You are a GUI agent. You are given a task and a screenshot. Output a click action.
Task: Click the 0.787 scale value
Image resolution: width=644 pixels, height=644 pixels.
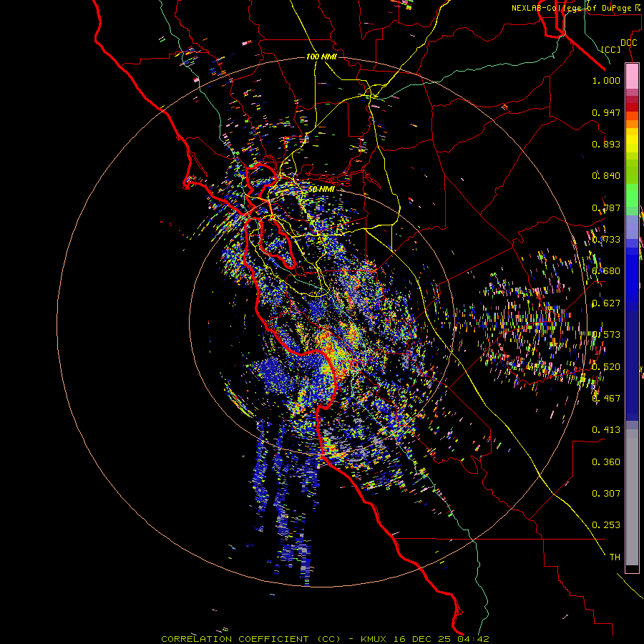click(606, 208)
